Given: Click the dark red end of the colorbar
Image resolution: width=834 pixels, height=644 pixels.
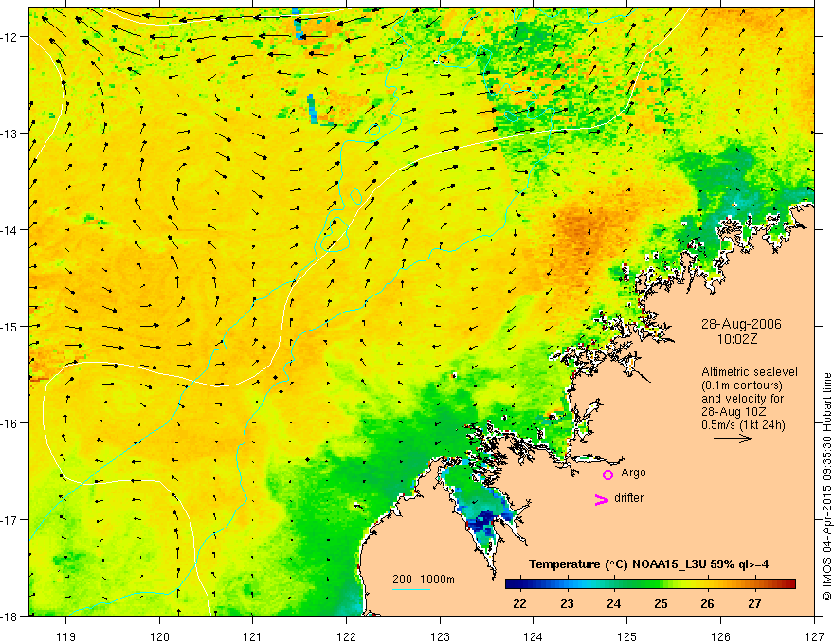Looking at the screenshot, I should click(789, 584).
